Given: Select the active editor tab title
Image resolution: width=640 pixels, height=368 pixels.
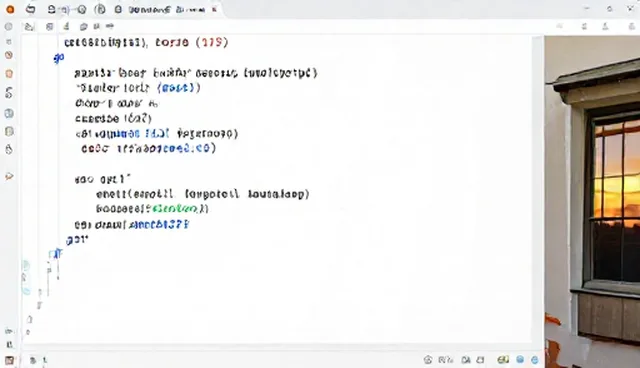Looking at the screenshot, I should (x=167, y=10).
